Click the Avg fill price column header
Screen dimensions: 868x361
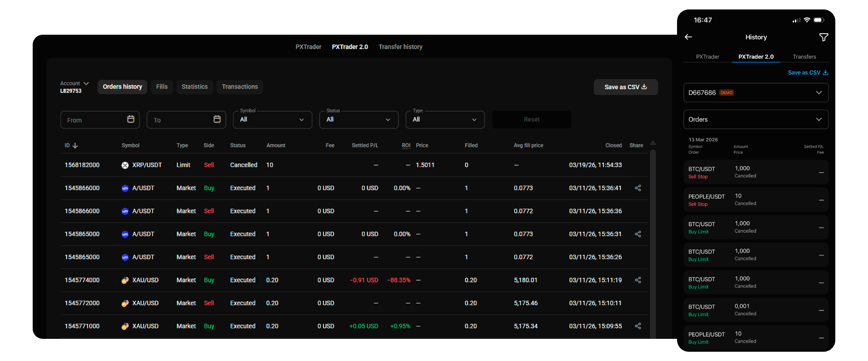click(529, 146)
